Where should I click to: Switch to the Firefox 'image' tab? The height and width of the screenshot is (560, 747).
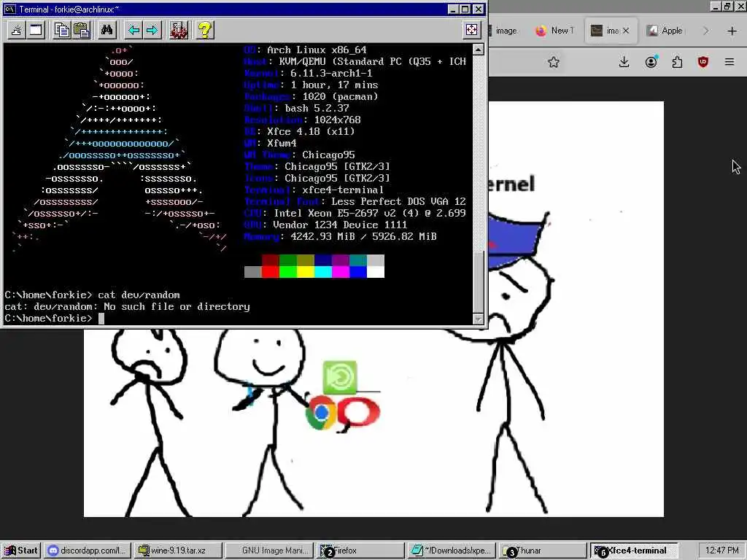coord(505,31)
